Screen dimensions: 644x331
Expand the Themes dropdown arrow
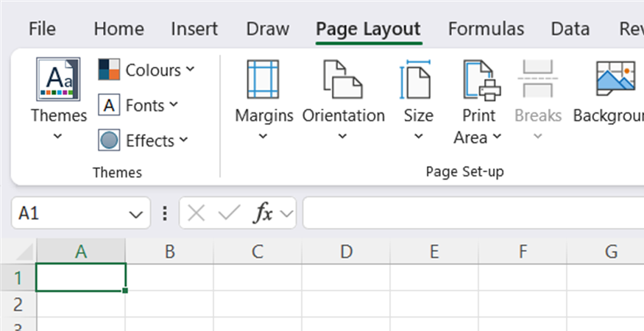[58, 136]
